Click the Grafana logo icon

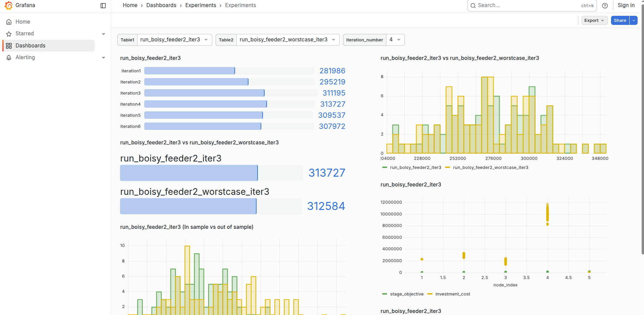click(x=8, y=5)
